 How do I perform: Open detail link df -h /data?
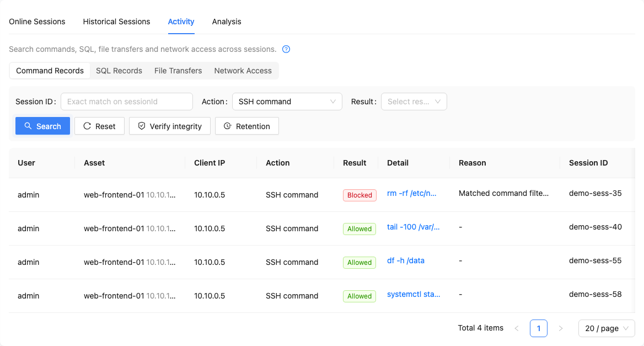(x=406, y=260)
